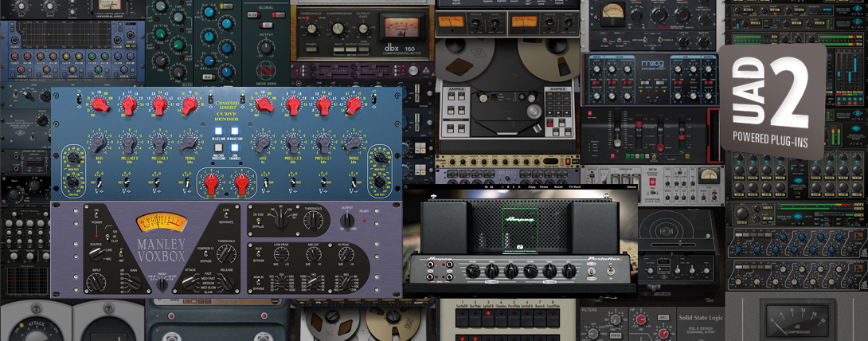868x341 pixels.
Task: Click the Voxbox de-esser THRESHOLD knob
Action: pos(313,221)
